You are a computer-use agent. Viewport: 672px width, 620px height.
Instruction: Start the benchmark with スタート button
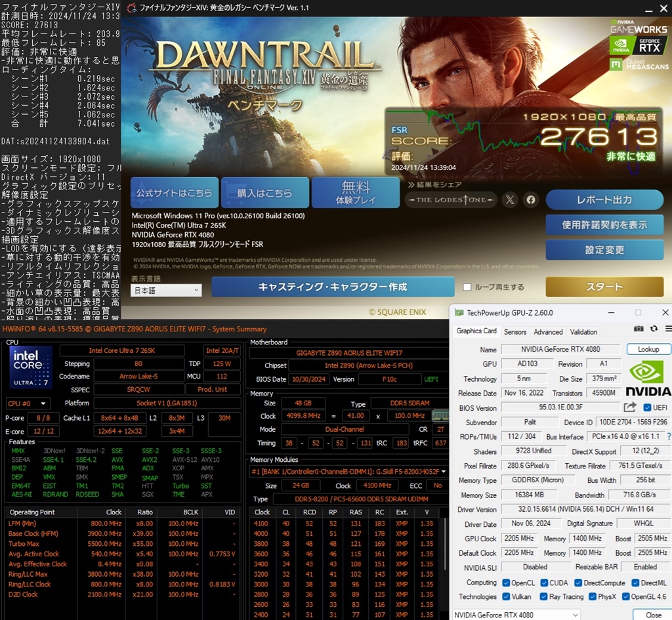click(x=604, y=287)
